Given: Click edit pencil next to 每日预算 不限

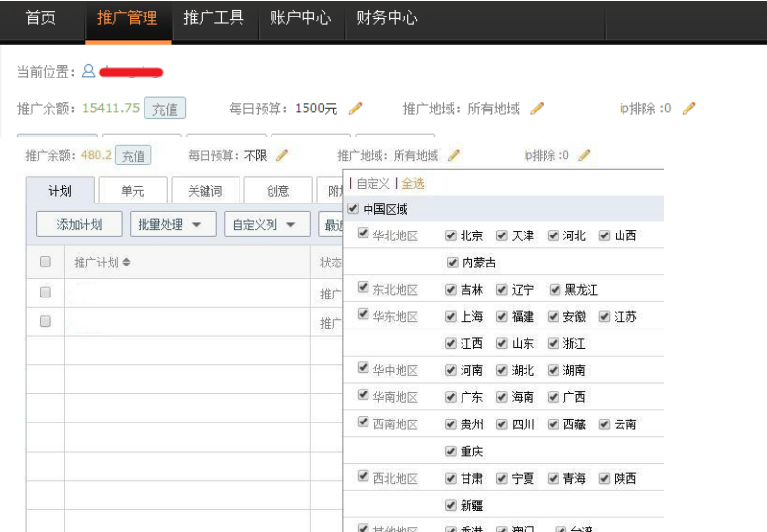Looking at the screenshot, I should [x=282, y=155].
